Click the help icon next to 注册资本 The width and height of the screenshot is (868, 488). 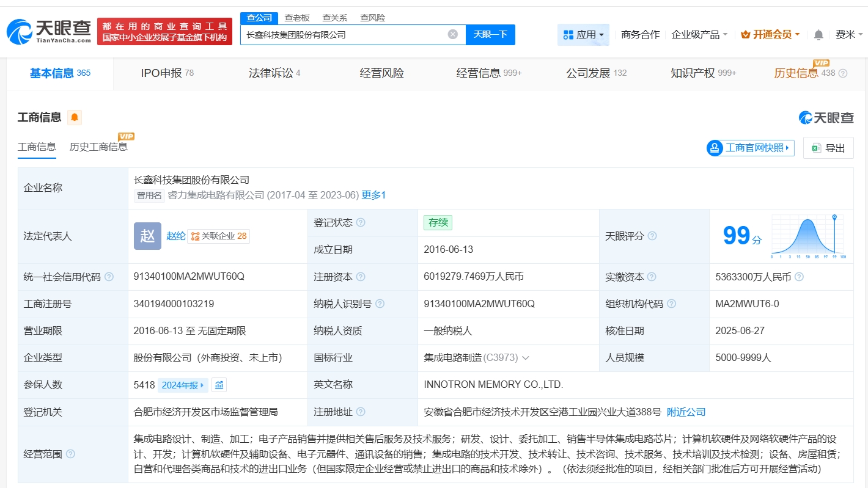(361, 277)
